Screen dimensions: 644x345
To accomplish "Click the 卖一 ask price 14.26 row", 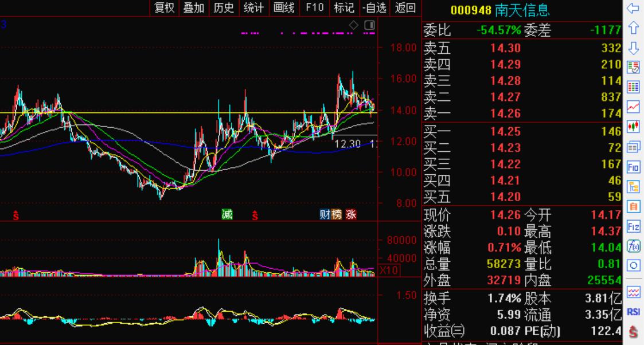I will 516,113.
